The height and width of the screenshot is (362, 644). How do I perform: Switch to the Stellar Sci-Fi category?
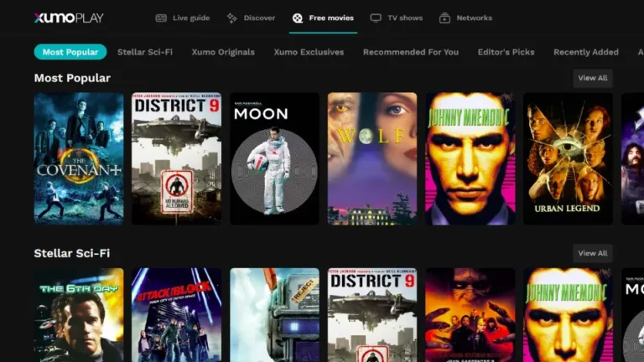point(145,52)
